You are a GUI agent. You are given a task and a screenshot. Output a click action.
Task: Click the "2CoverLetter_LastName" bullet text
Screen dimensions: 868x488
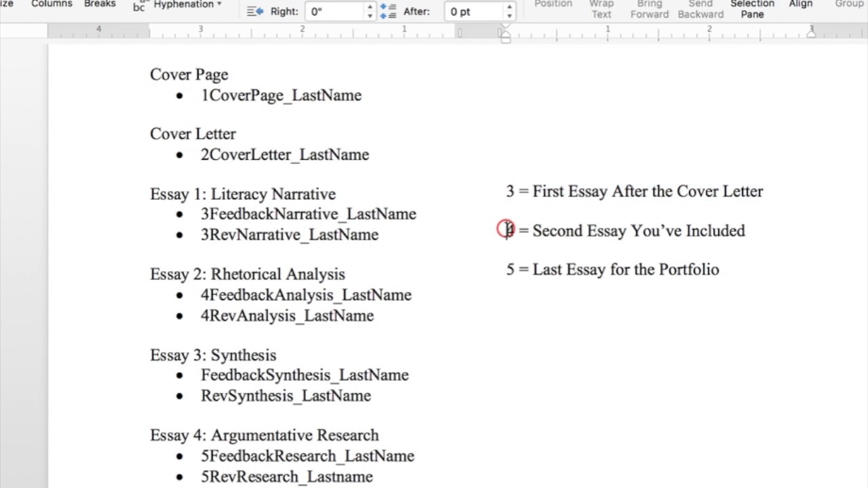(x=285, y=155)
